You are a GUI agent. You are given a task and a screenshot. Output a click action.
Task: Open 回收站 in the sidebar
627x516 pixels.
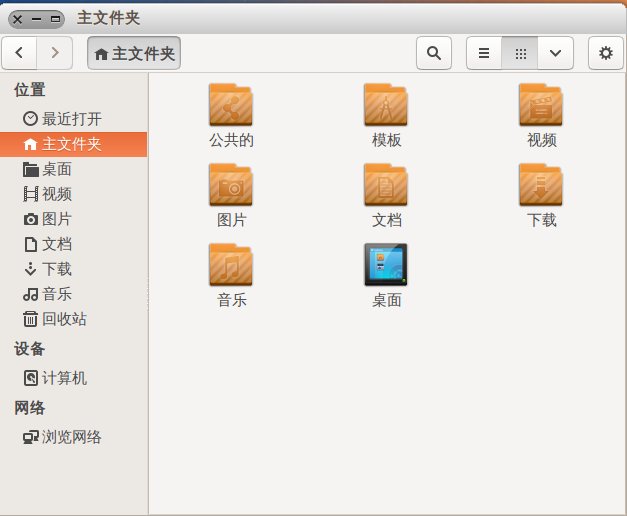coord(74,319)
